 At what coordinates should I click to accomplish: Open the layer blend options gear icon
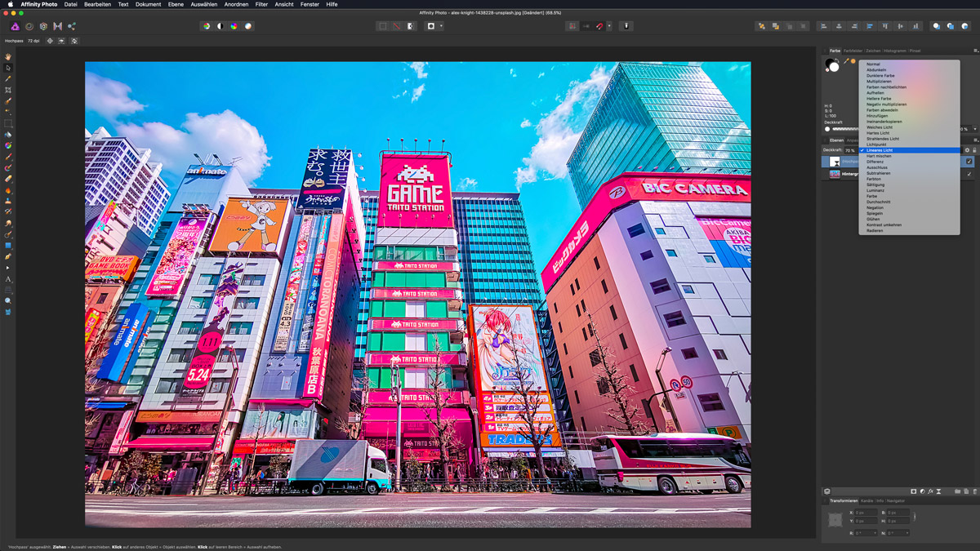968,150
